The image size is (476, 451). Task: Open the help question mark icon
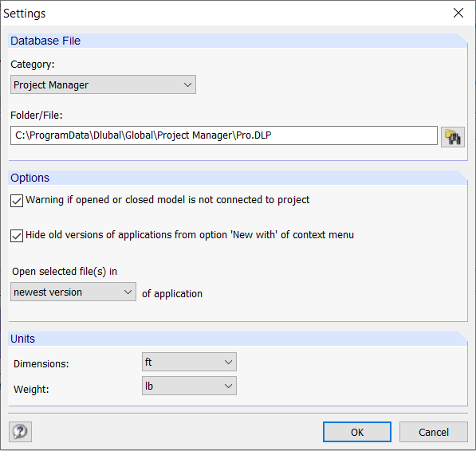coord(20,432)
